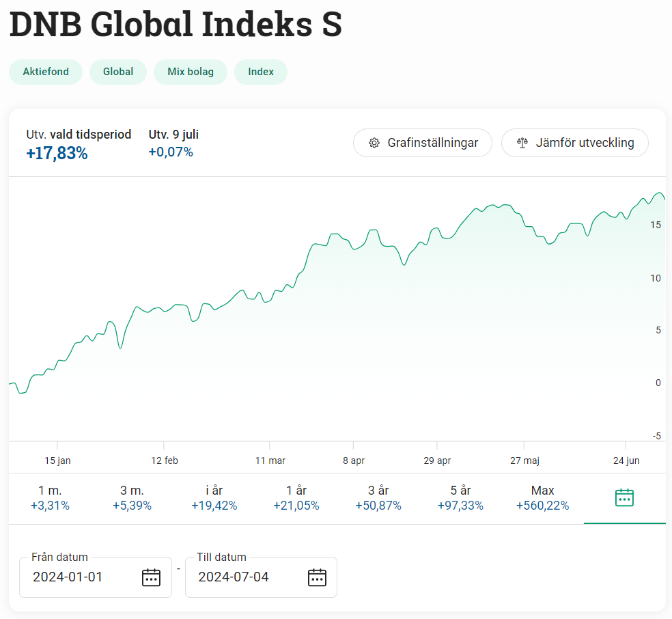Click the Aktiefond tag chip
The image size is (672, 619).
tap(46, 72)
